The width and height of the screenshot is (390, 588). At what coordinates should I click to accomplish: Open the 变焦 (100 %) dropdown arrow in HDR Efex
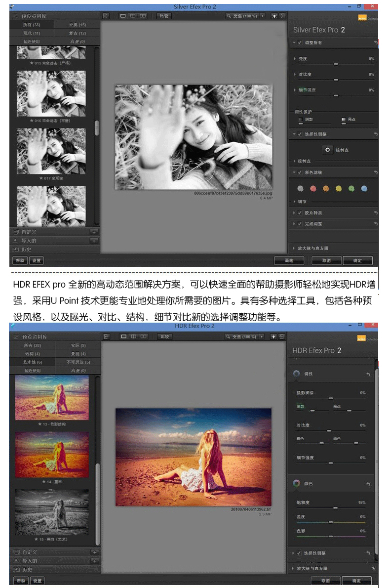coord(262,337)
